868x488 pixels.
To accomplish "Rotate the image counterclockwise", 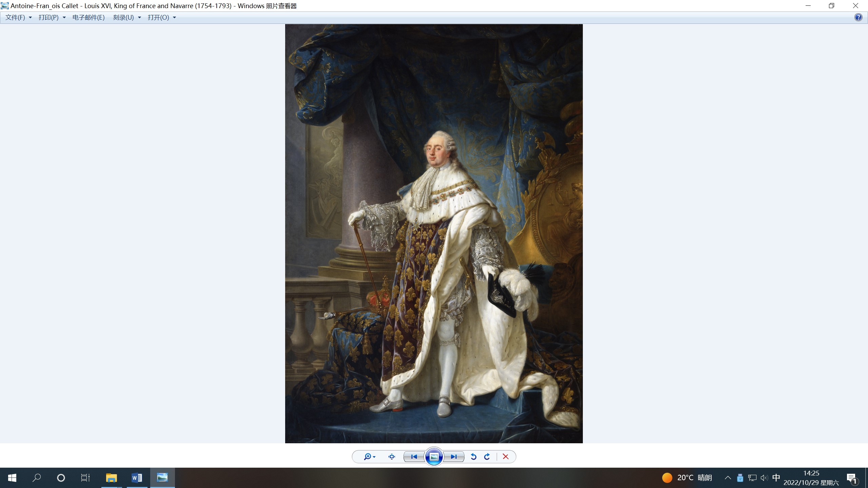I will click(x=474, y=457).
